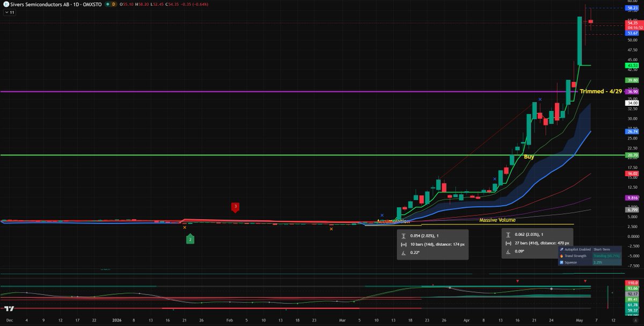Viewport: 644px width, 326px height.
Task: Click the 34.00 white price label
Action: pos(631,103)
